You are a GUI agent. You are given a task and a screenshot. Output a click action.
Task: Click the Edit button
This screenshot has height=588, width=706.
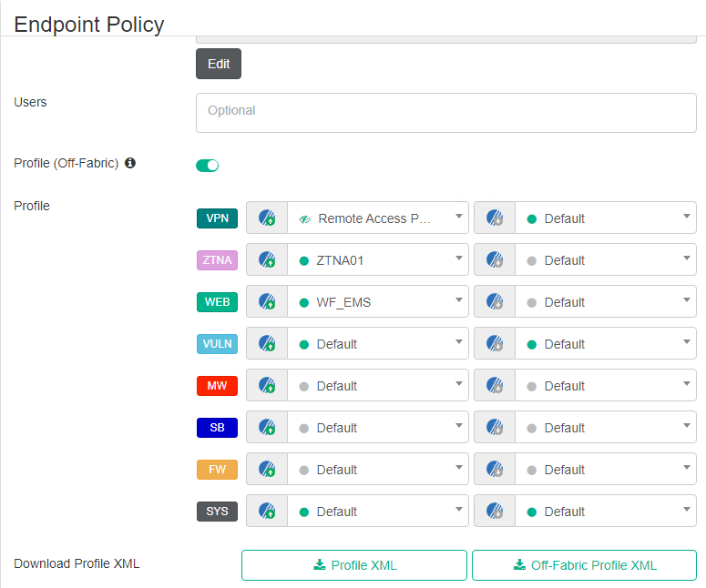pos(219,64)
